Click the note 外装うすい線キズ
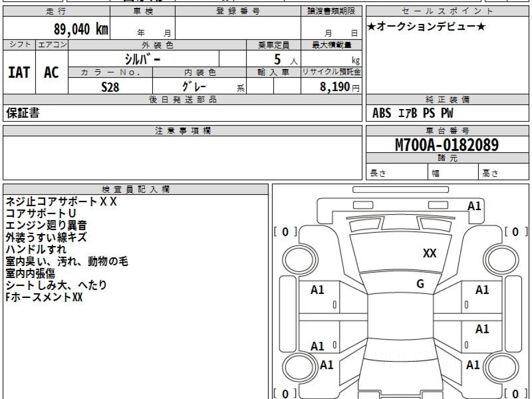Image resolution: width=532 pixels, height=399 pixels. click(x=46, y=237)
